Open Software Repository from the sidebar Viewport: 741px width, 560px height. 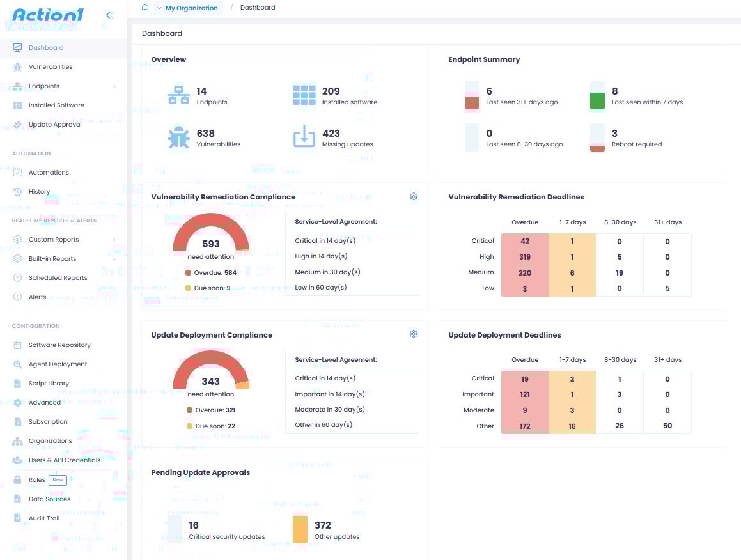tap(59, 345)
